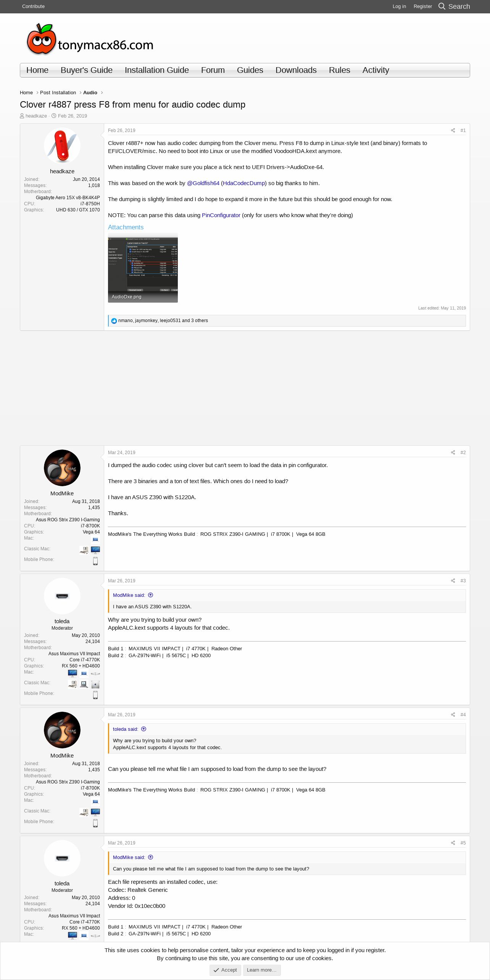Jump to quoted post beside 'ModMike said:' in post #3
The height and width of the screenshot is (980, 490).
(x=151, y=595)
